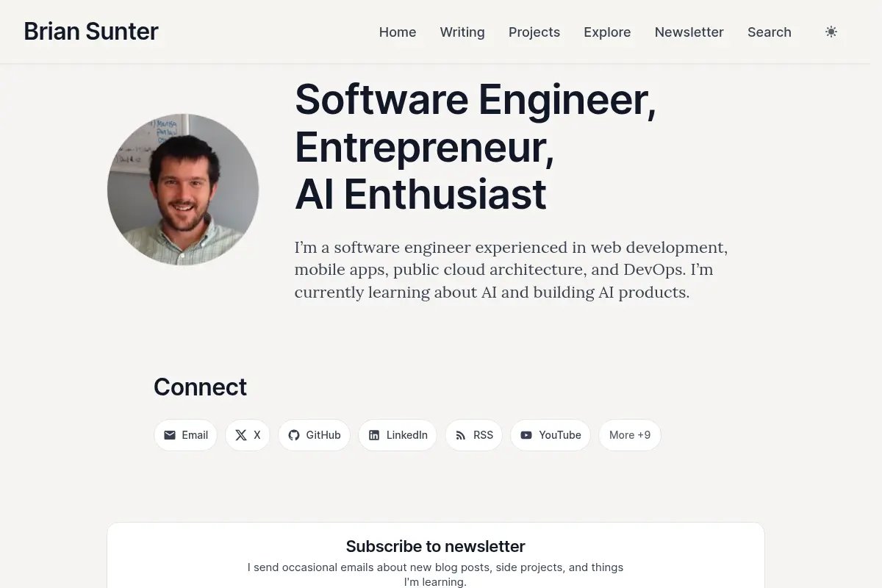Image resolution: width=882 pixels, height=588 pixels.
Task: Click the Email envelope icon
Action: [x=170, y=435]
